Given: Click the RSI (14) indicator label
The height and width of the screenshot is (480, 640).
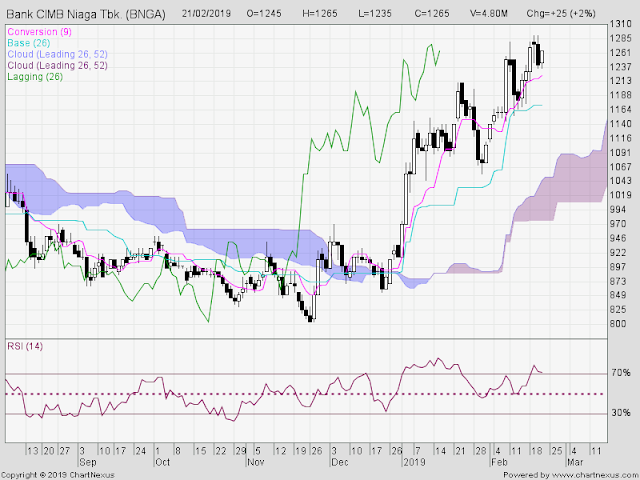Looking at the screenshot, I should pyautogui.click(x=25, y=346).
